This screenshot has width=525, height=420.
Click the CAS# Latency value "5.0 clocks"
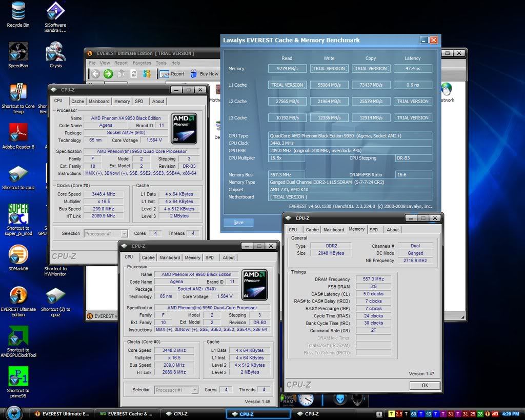coord(373,294)
